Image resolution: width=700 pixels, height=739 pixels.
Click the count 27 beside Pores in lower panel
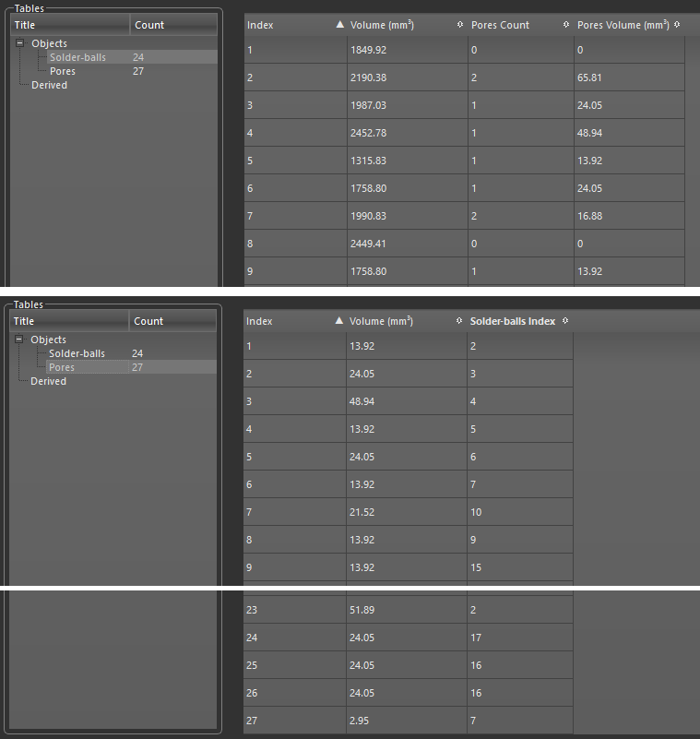coord(137,367)
